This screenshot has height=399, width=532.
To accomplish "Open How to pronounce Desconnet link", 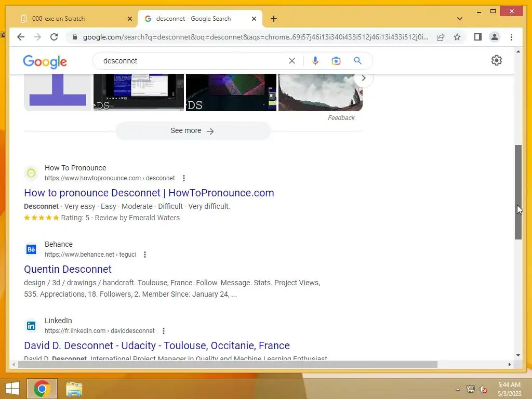I will click(x=149, y=193).
